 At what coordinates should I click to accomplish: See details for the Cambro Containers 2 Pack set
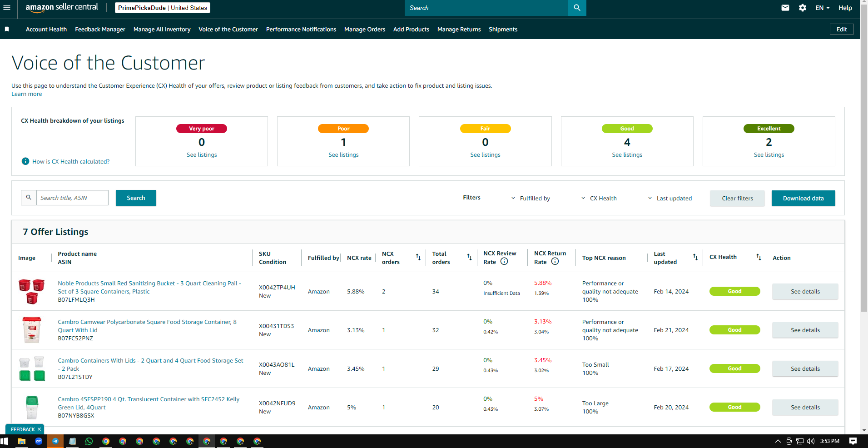[x=805, y=368]
